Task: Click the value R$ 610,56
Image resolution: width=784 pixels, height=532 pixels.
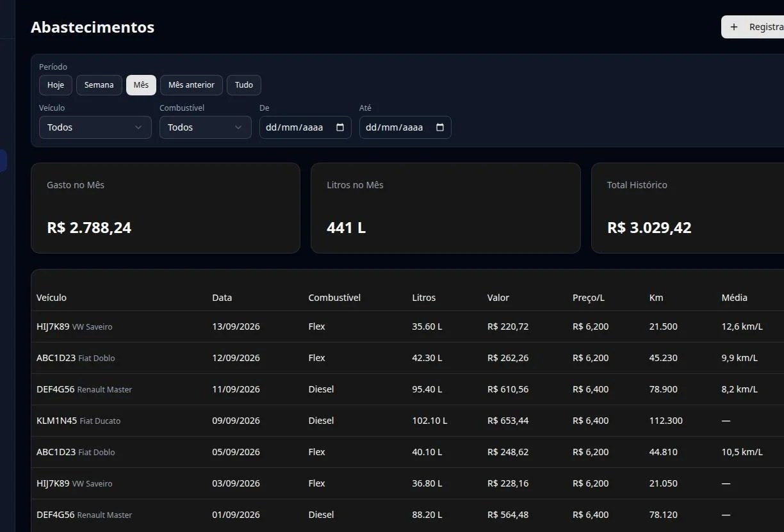Action: pyautogui.click(x=508, y=389)
